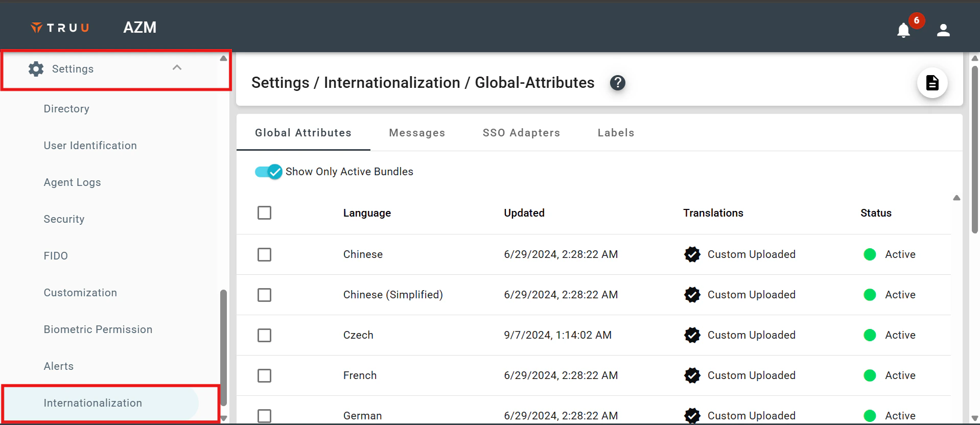Click the Chinese row Custom Uploaded badge icon
The height and width of the screenshot is (425, 980).
point(692,254)
